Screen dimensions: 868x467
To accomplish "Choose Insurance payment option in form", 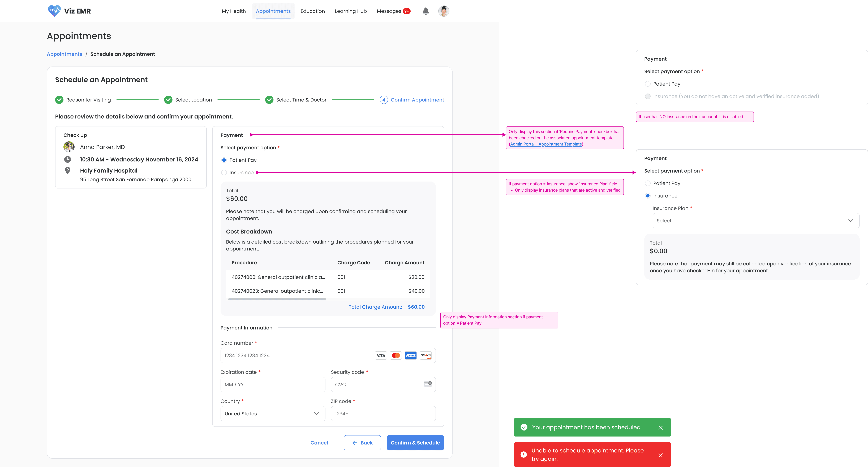I will click(224, 172).
